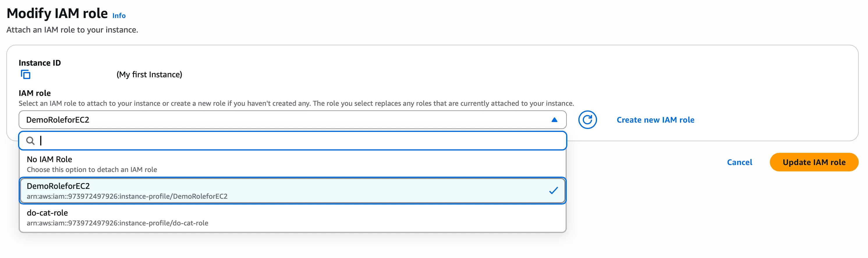Focus the role search input field
This screenshot has width=868, height=258.
(x=297, y=141)
